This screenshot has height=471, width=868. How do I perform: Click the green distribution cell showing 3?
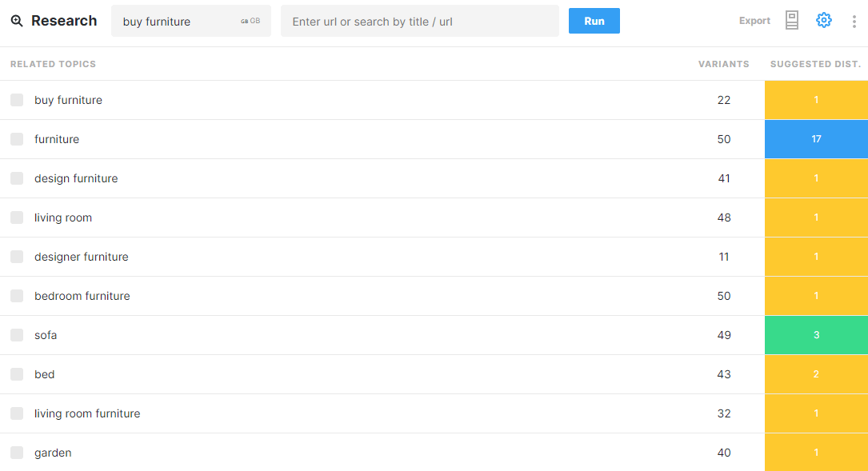[816, 335]
